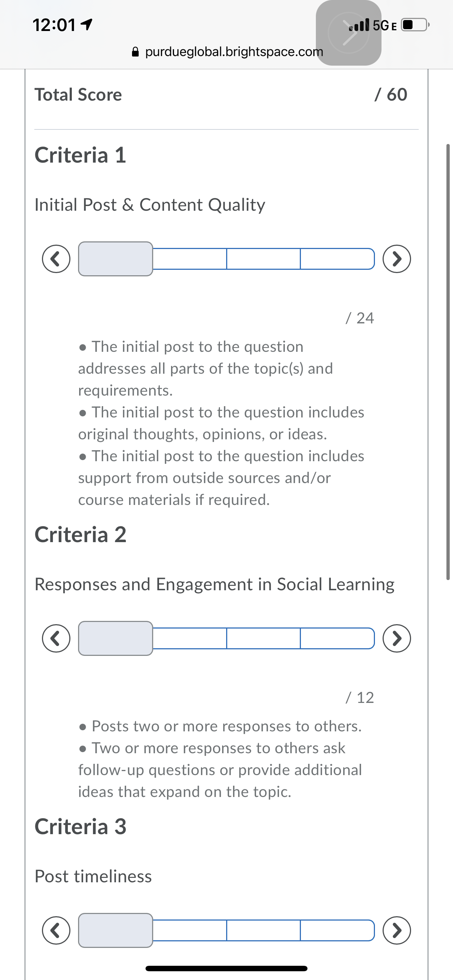Viewport: 453px width, 980px height.
Task: Advance to next level for Responses and Engagement
Action: (397, 638)
